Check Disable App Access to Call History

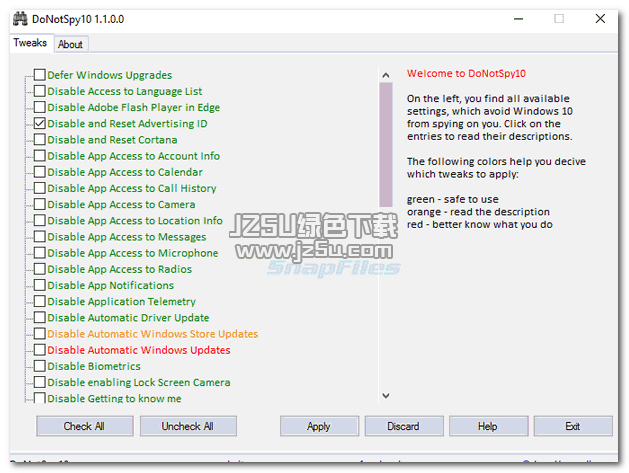(x=39, y=188)
